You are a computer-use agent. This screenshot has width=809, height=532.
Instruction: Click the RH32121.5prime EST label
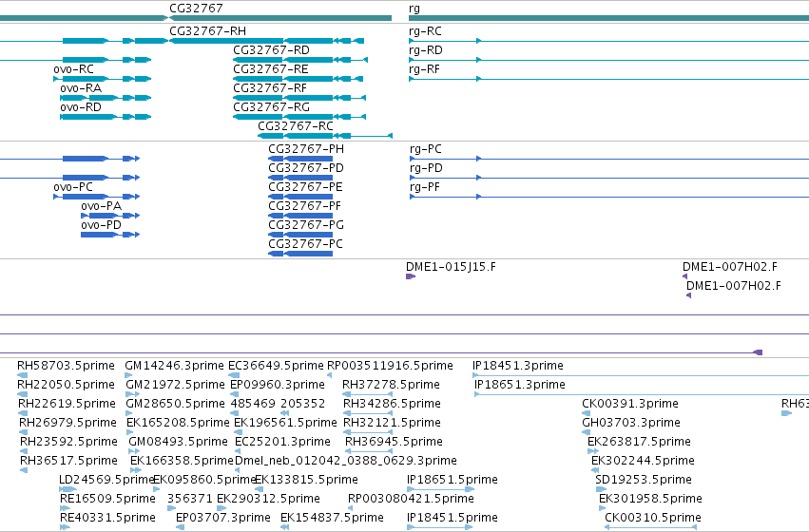click(392, 424)
